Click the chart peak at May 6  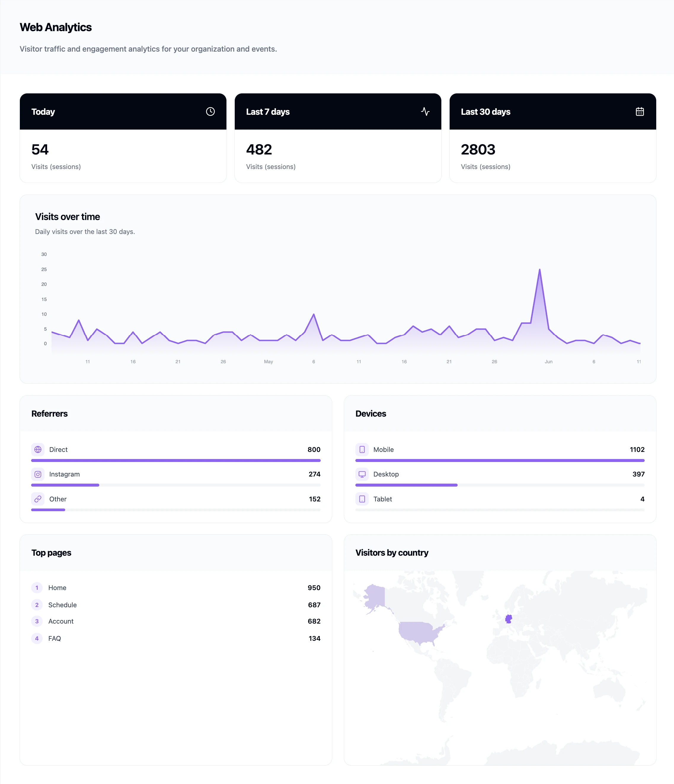coord(314,314)
